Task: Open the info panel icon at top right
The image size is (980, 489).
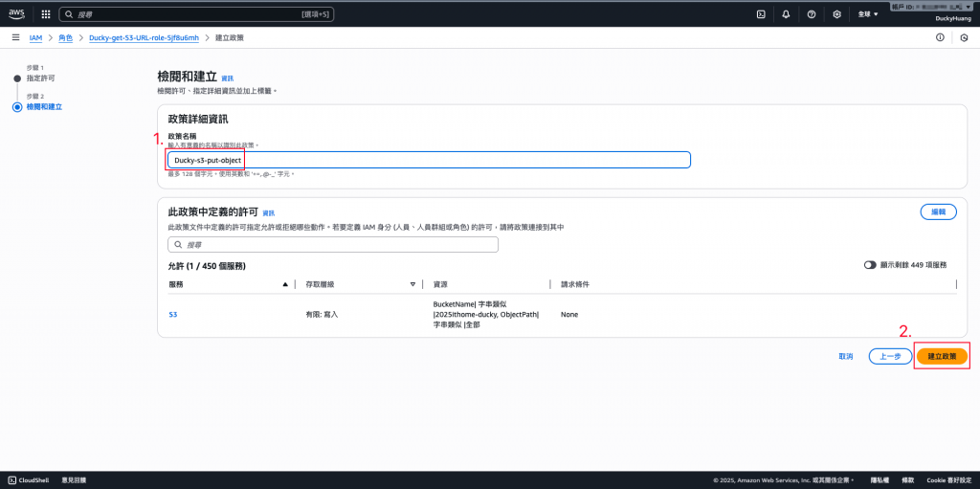Action: click(940, 37)
